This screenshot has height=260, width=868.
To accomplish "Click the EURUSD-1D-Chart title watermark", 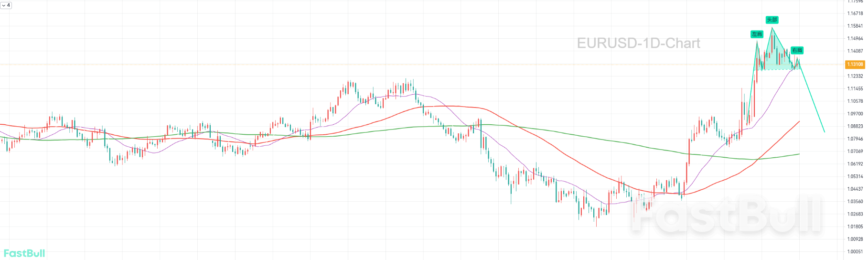I will [638, 43].
